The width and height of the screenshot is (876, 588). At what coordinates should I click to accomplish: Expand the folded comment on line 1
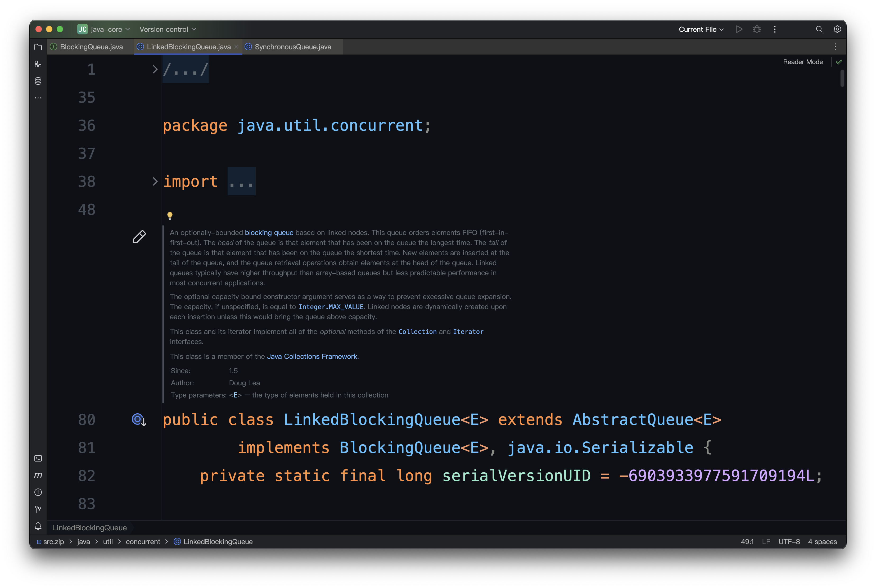point(155,69)
